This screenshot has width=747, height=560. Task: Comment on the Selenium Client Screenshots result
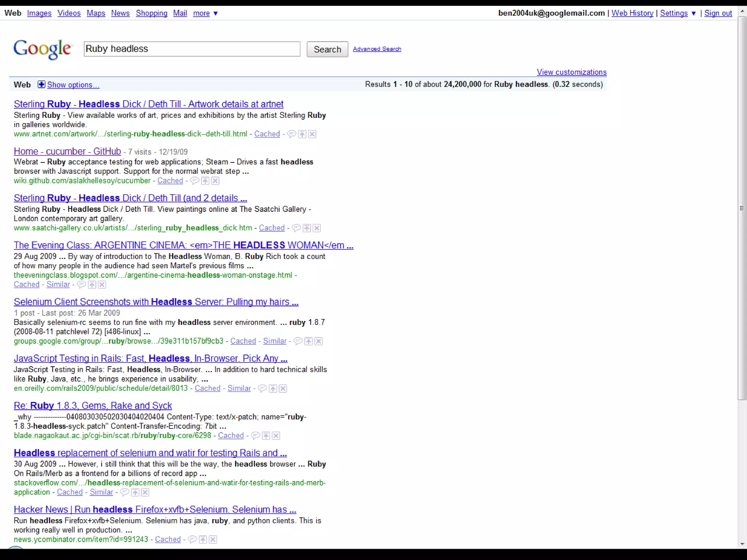(x=298, y=341)
